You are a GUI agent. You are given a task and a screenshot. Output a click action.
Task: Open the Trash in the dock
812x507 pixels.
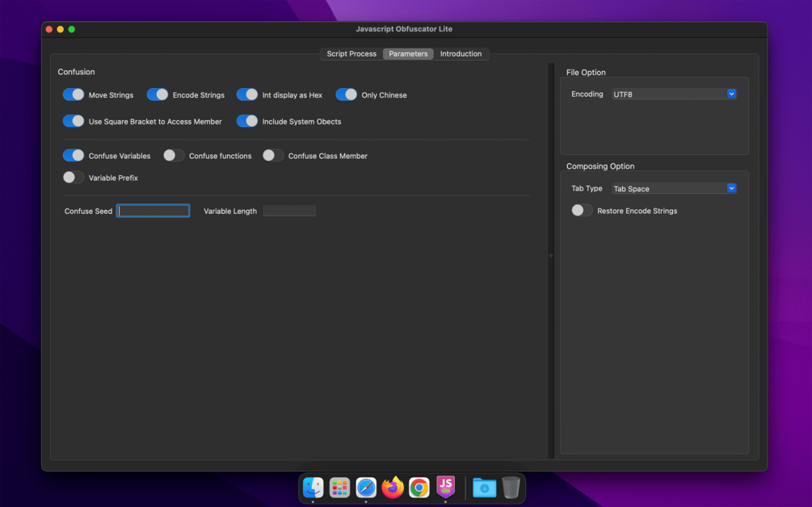(511, 488)
